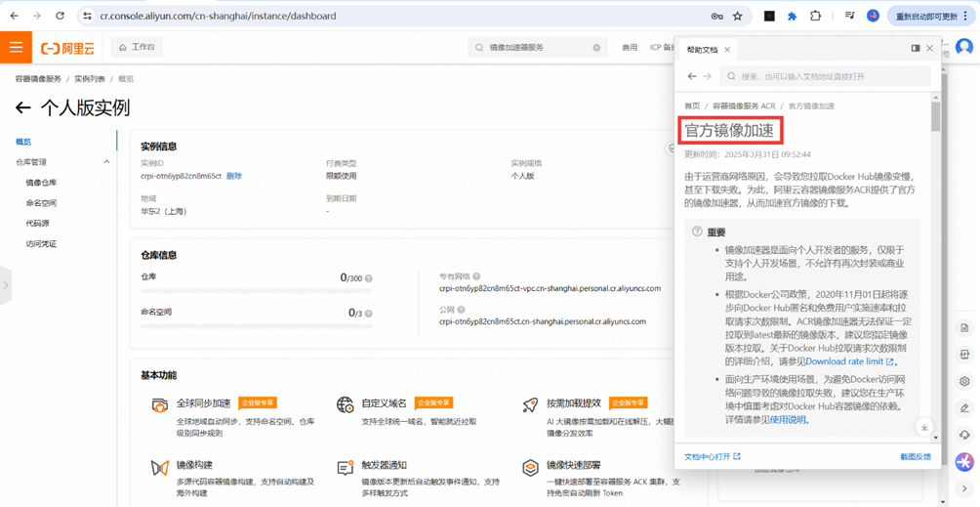This screenshot has height=507, width=980.
Task: Open the 触发器通知 feature
Action: tap(385, 465)
